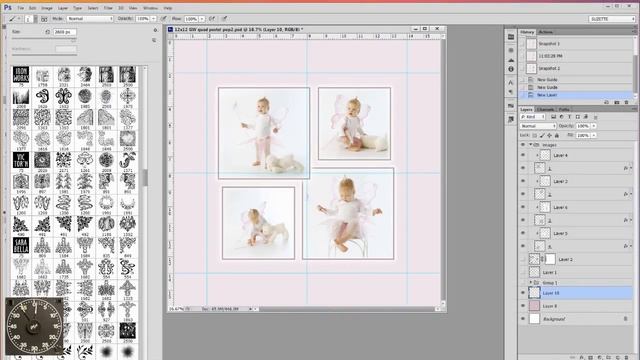
Task: Delete layer trash icon at Layers bottom
Action: click(x=628, y=358)
